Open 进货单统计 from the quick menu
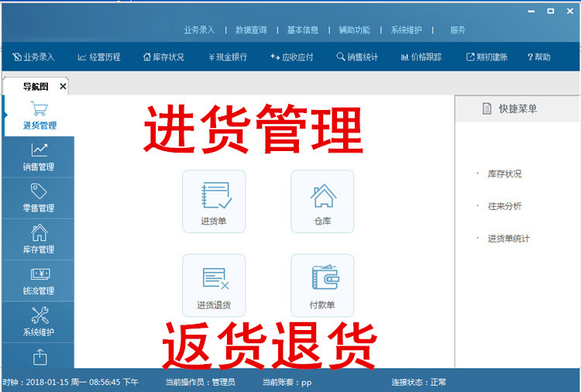 pyautogui.click(x=508, y=239)
